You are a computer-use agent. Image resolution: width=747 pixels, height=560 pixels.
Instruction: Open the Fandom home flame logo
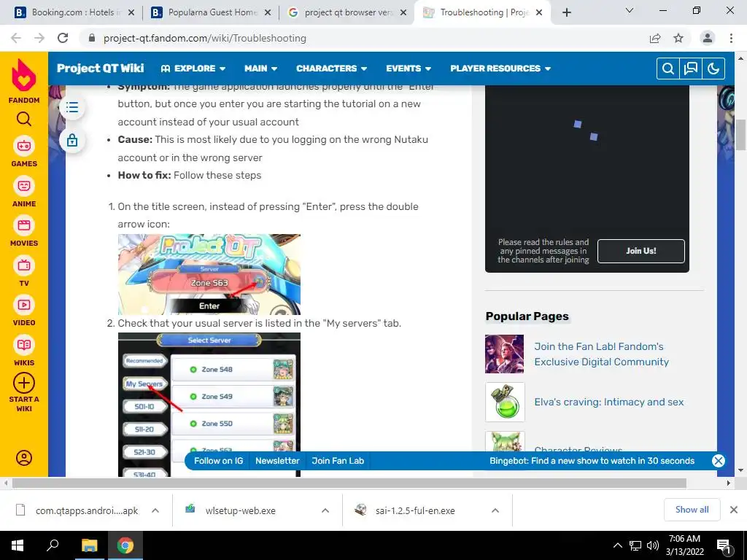tap(24, 76)
